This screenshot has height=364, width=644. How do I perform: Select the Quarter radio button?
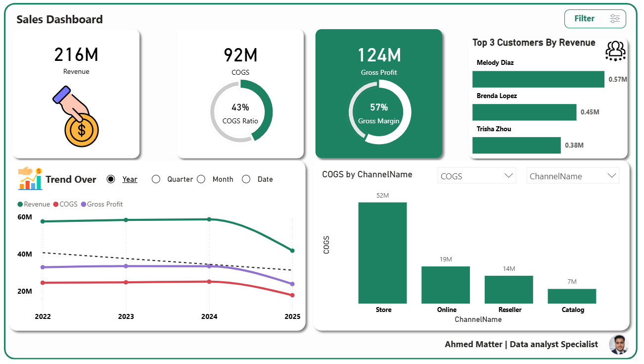click(156, 179)
